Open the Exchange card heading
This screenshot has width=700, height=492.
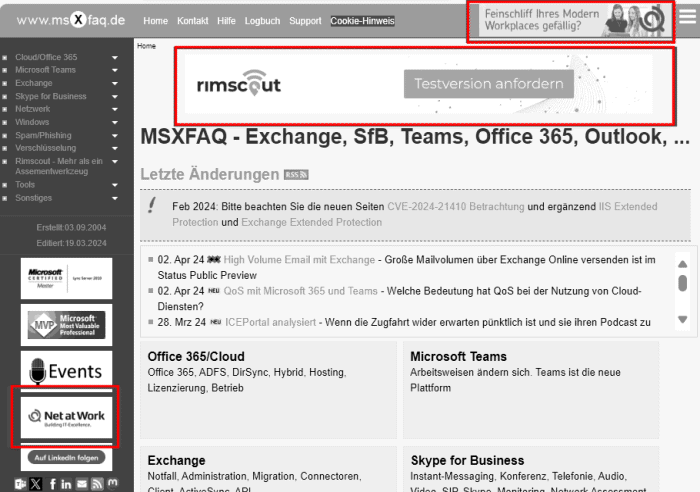[x=176, y=460]
